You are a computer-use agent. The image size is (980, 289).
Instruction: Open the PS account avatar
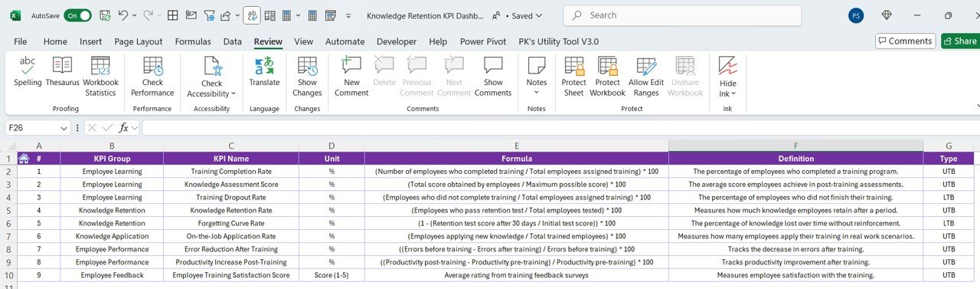tap(857, 15)
